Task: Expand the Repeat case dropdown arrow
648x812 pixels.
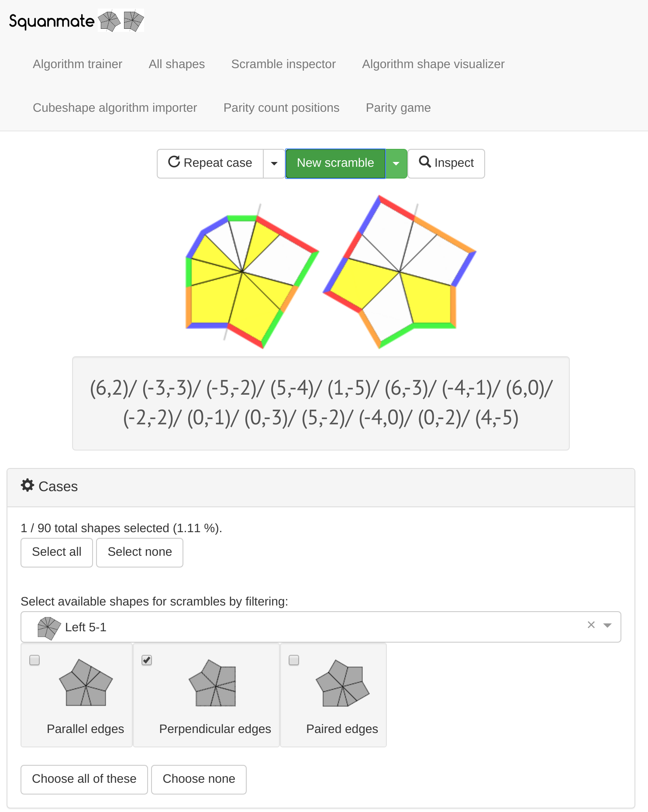Action: point(274,164)
